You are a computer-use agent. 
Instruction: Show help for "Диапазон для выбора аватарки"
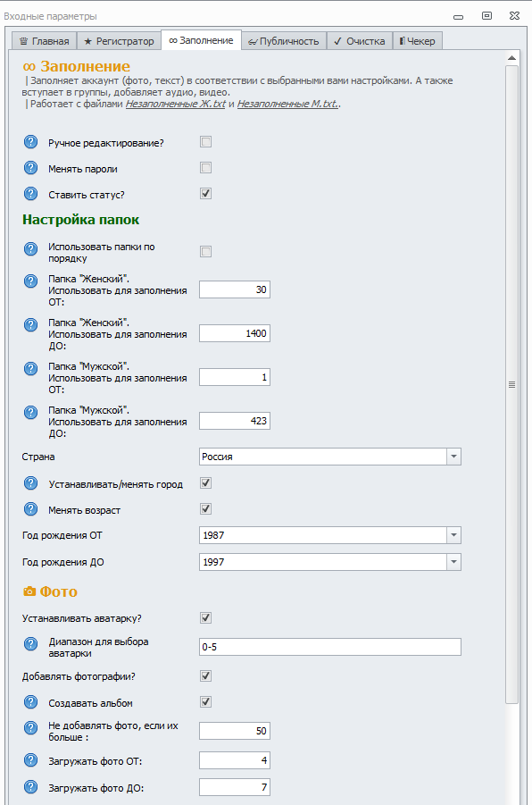30,644
